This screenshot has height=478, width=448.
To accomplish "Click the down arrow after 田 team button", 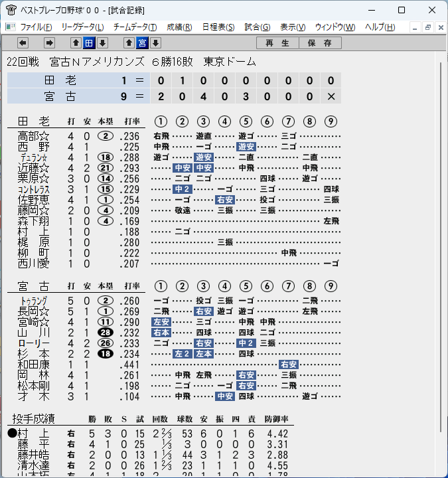I will pyautogui.click(x=102, y=43).
